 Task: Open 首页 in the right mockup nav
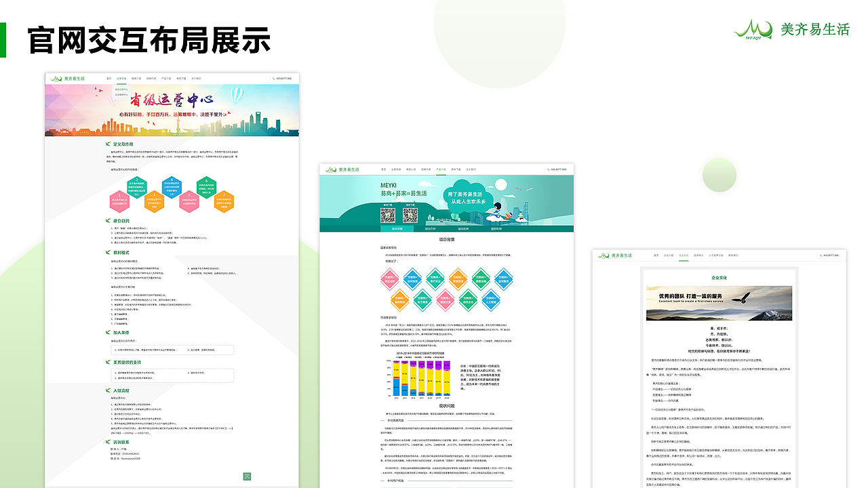[x=656, y=256]
